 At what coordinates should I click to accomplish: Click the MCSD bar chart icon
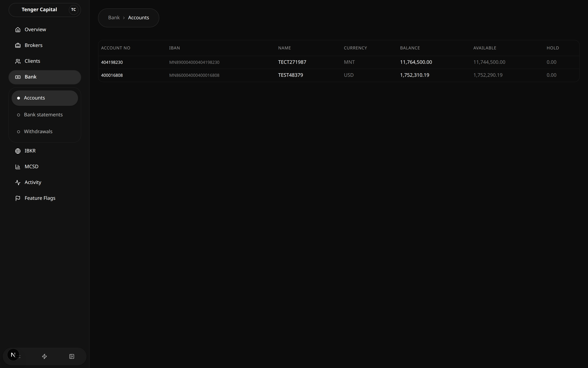coord(18,167)
